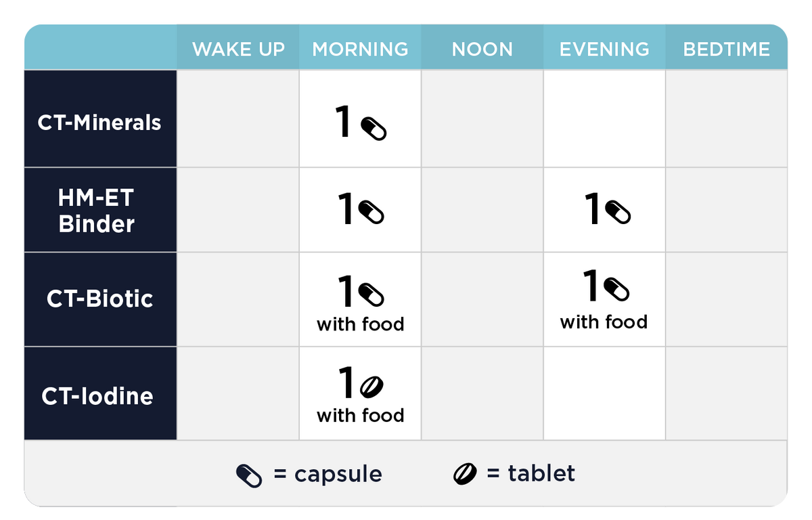
Task: Click the CT-Iodine morning tablet icon
Action: click(x=371, y=386)
